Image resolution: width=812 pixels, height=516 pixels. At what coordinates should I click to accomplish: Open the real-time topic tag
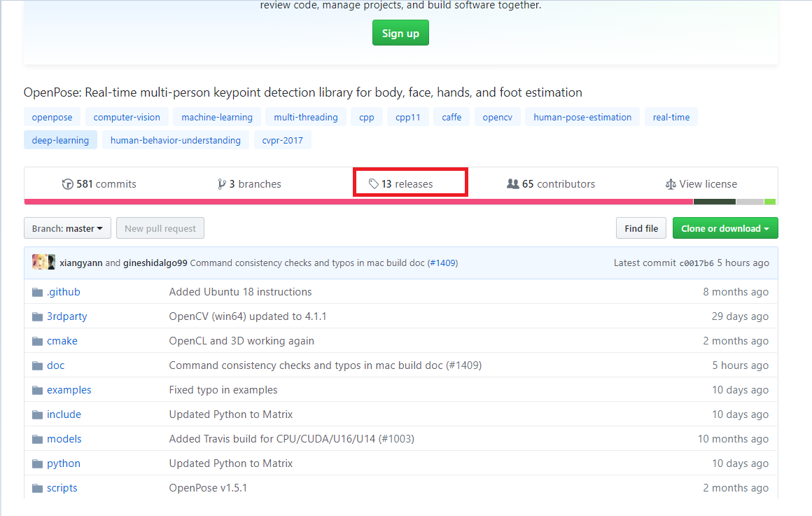pos(671,117)
